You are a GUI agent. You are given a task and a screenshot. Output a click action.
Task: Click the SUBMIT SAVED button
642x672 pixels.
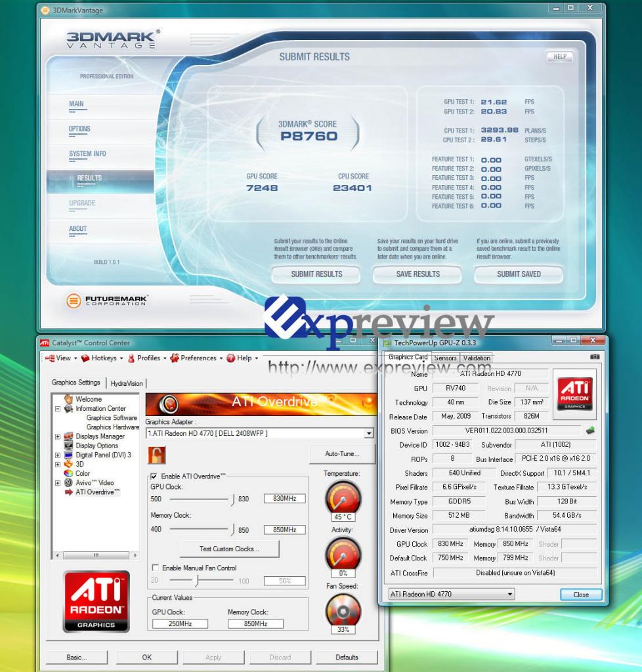point(519,274)
